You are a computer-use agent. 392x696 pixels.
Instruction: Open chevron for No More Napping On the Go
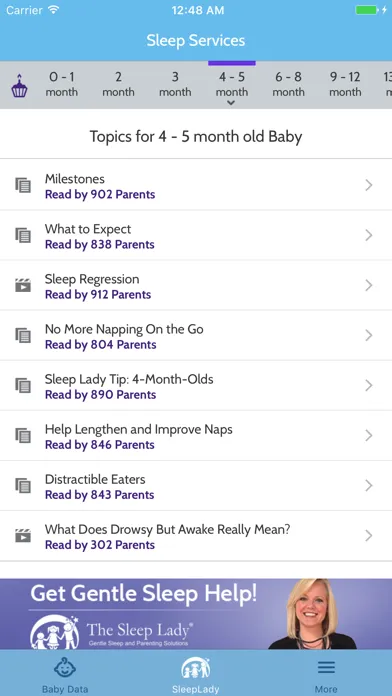(x=368, y=336)
